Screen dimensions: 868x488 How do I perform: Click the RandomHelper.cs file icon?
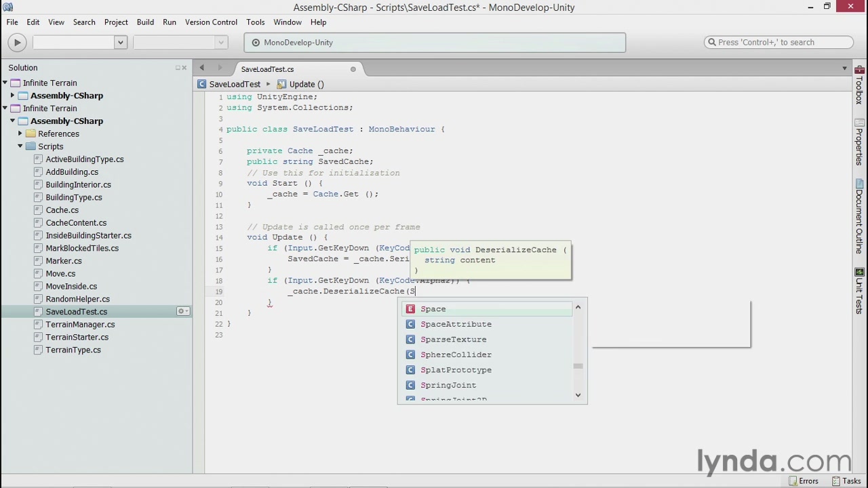(38, 299)
